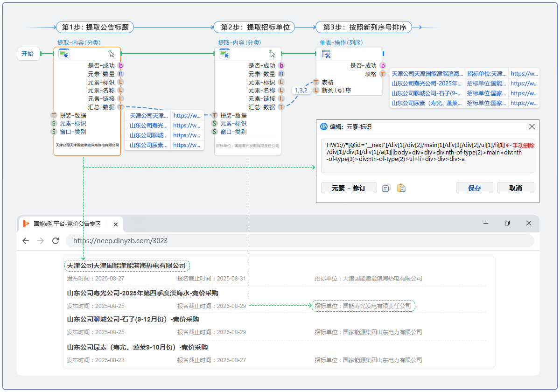Click the 汇总-数据 T port on the step 2 node
The image size is (560, 392).
point(281,107)
